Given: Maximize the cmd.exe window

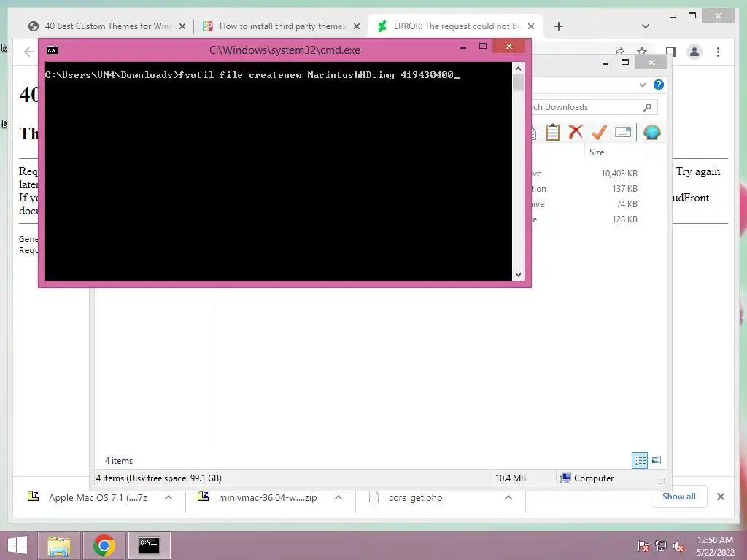Looking at the screenshot, I should tap(483, 46).
